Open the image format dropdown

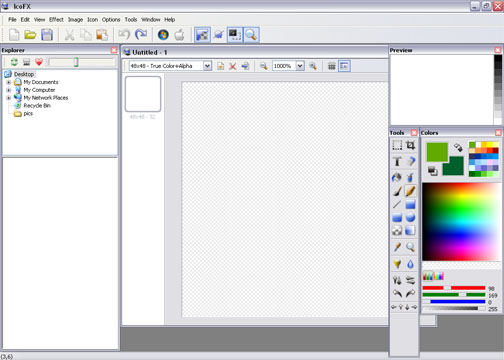tap(207, 66)
